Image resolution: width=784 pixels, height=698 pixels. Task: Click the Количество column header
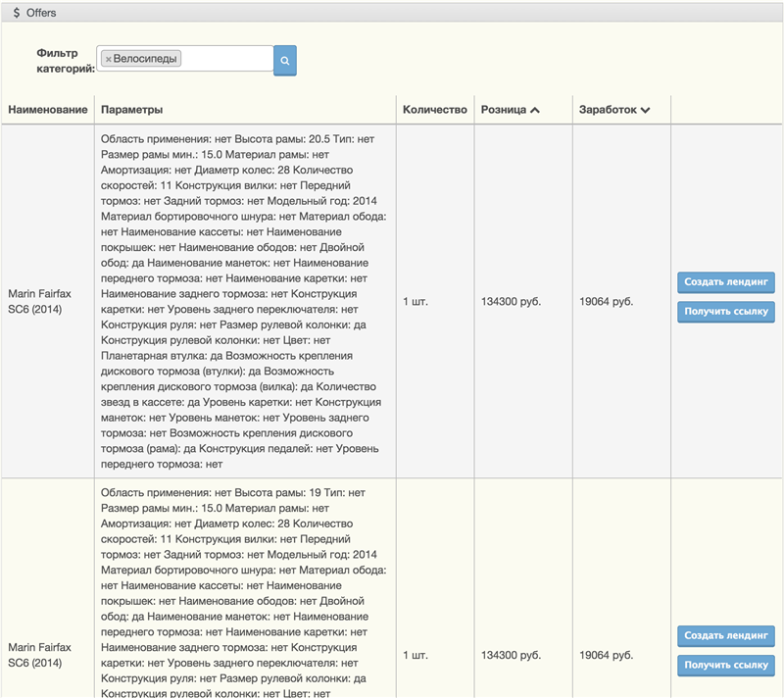434,110
